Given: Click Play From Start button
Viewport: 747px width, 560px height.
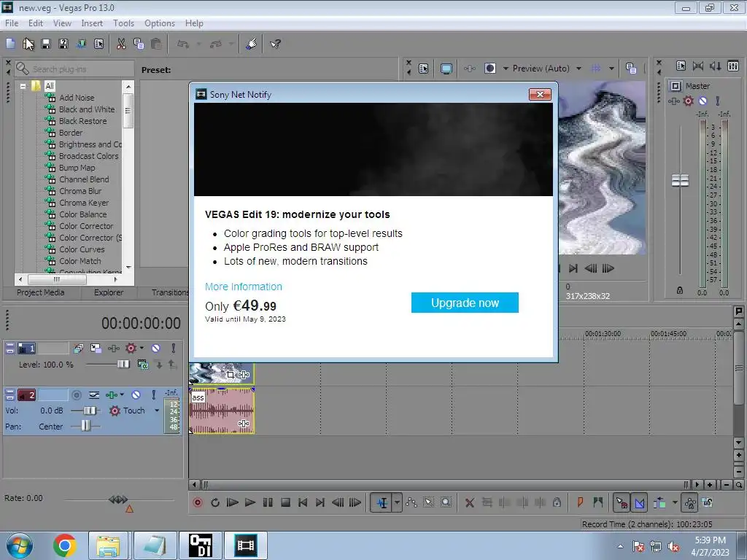Looking at the screenshot, I should tap(233, 502).
